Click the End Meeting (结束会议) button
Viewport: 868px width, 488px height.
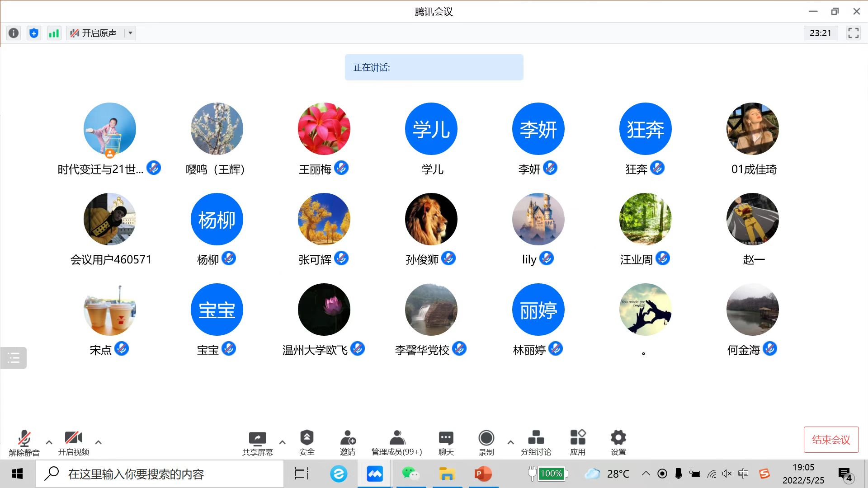point(831,440)
